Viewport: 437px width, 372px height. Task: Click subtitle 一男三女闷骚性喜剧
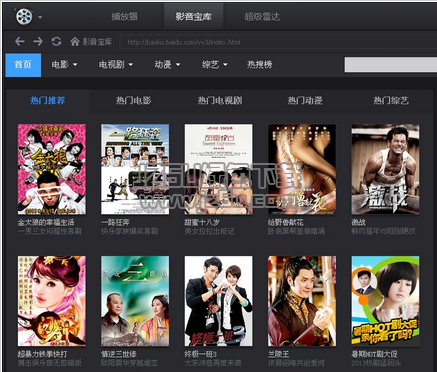pyautogui.click(x=50, y=231)
